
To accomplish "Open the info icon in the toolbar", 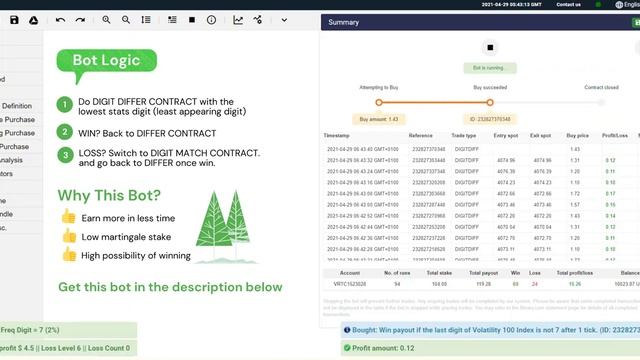I will pyautogui.click(x=211, y=20).
